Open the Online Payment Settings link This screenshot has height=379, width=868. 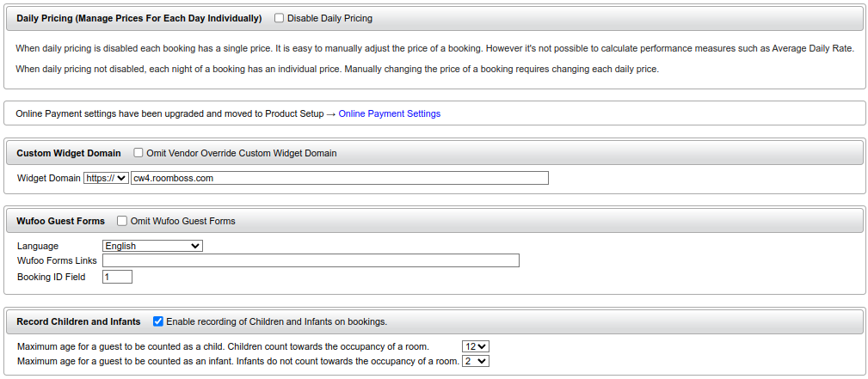[x=389, y=113]
